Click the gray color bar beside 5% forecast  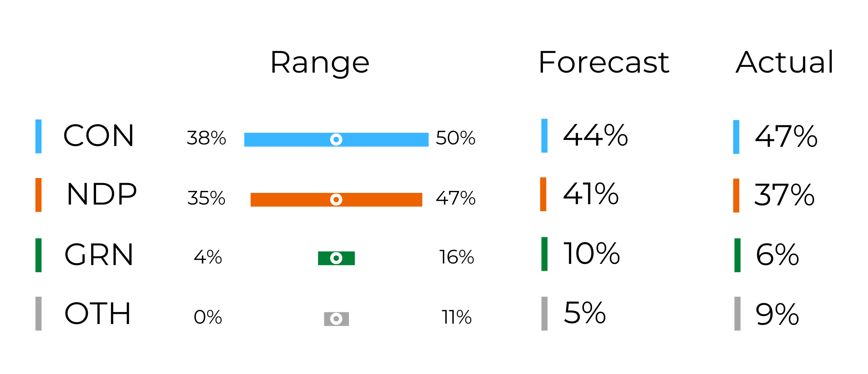[x=544, y=313]
